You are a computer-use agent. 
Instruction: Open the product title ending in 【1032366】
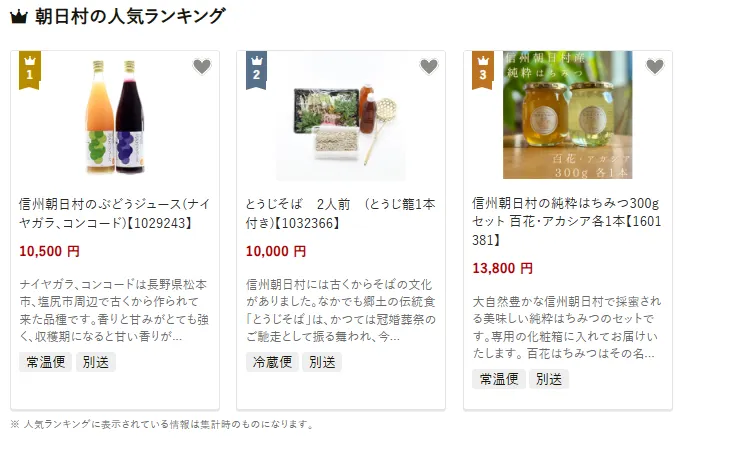point(340,213)
